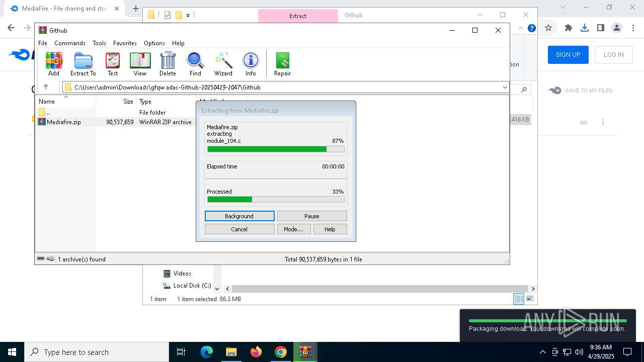644x362 pixels.
Task: Pause the extraction
Action: 312,216
